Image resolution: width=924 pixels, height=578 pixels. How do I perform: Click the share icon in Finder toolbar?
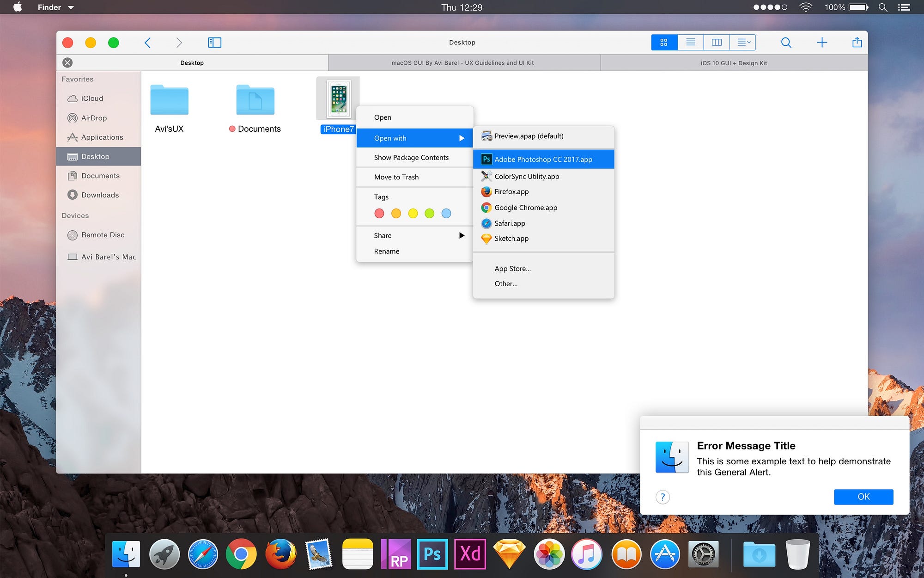857,43
